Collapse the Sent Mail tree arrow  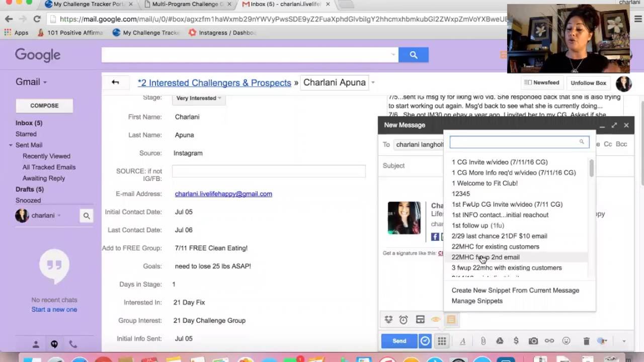click(11, 145)
